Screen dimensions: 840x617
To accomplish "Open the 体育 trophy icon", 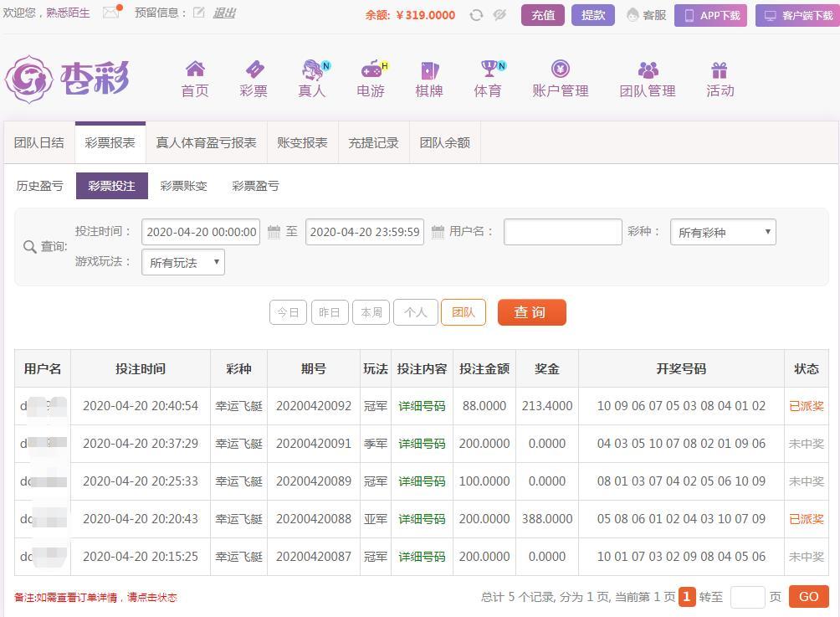I will pyautogui.click(x=488, y=69).
